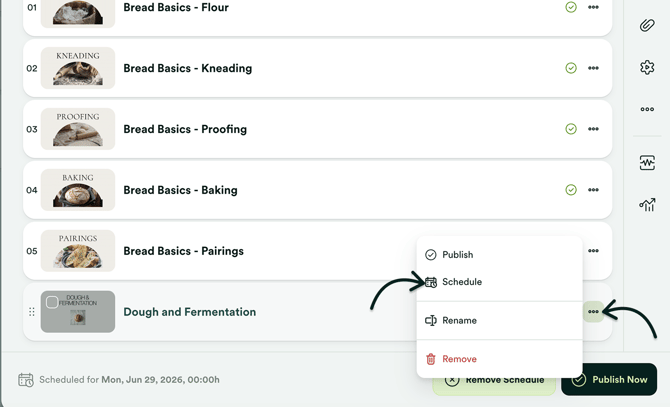This screenshot has height=407, width=670.
Task: Select the Bread Basics - Flour title
Action: pyautogui.click(x=176, y=7)
